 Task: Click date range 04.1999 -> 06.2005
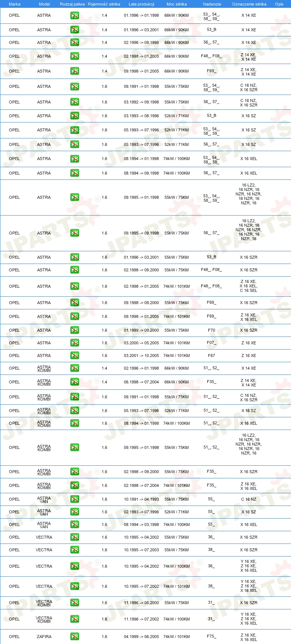pyautogui.click(x=141, y=637)
